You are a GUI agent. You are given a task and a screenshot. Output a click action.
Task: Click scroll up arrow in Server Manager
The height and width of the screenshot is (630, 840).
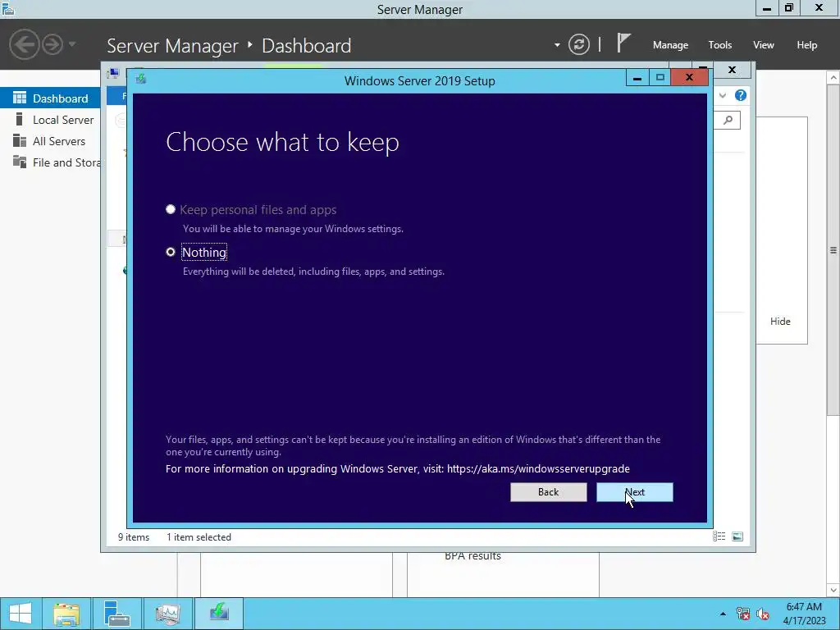click(833, 78)
